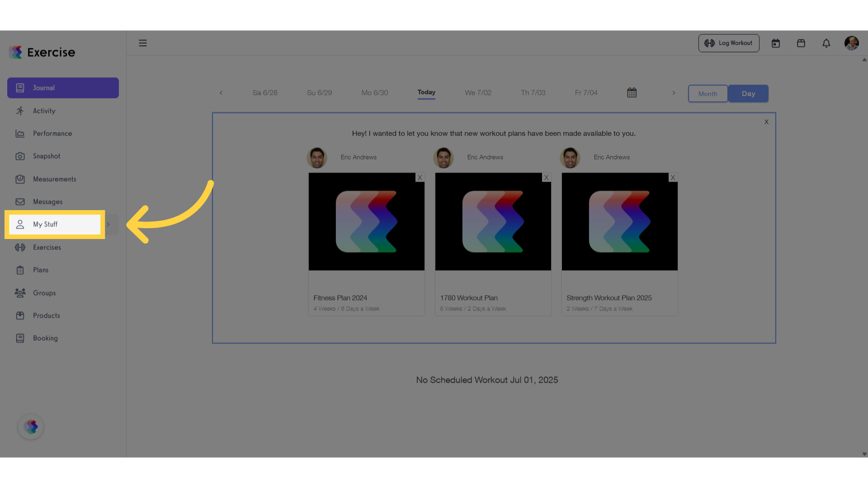Open the Activity menu item label

point(44,111)
